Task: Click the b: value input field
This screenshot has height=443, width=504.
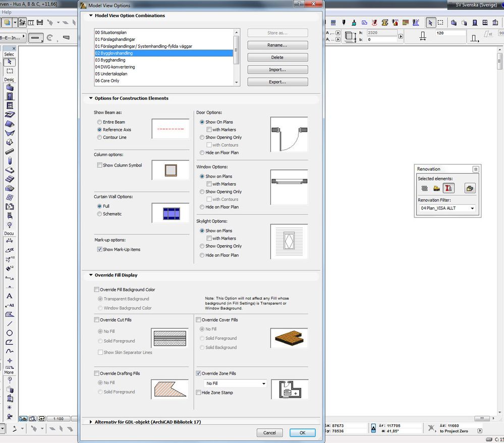Action: (382, 39)
